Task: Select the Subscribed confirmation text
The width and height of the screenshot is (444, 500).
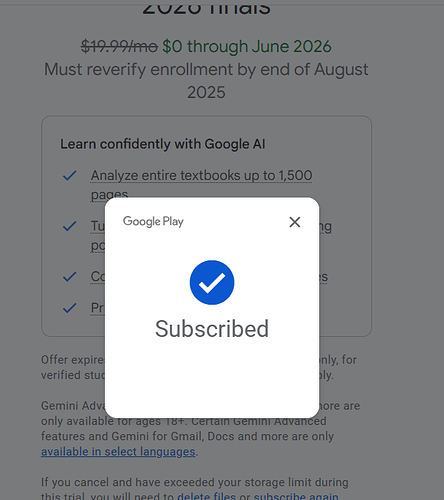Action: 212,329
